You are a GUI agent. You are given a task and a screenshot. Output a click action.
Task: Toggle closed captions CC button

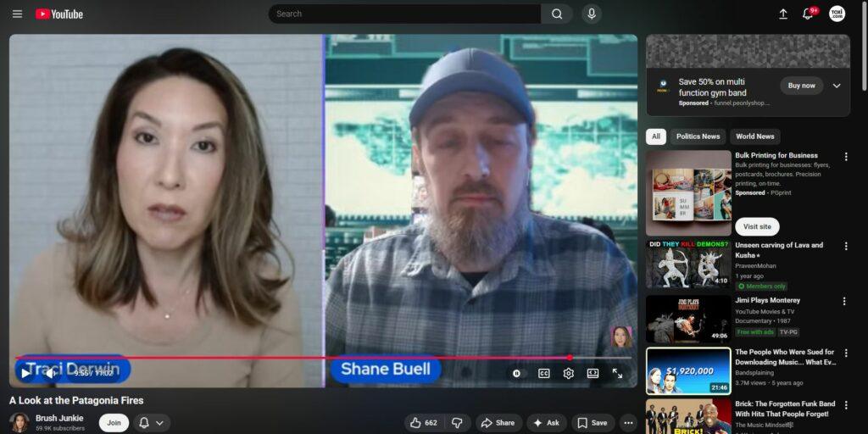coord(544,373)
